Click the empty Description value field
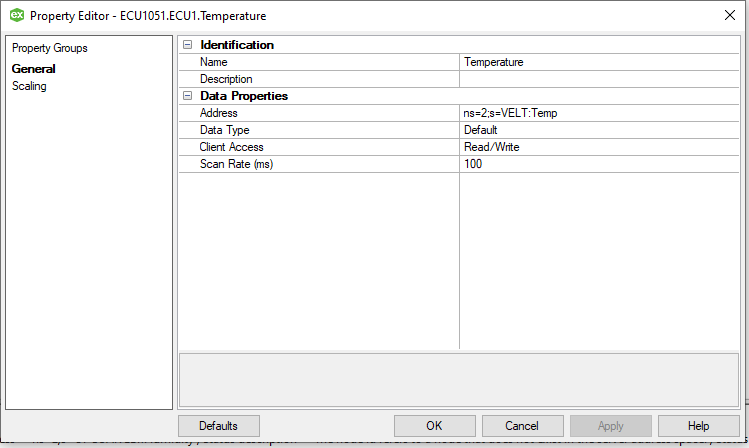Image resolution: width=749 pixels, height=448 pixels. click(599, 79)
